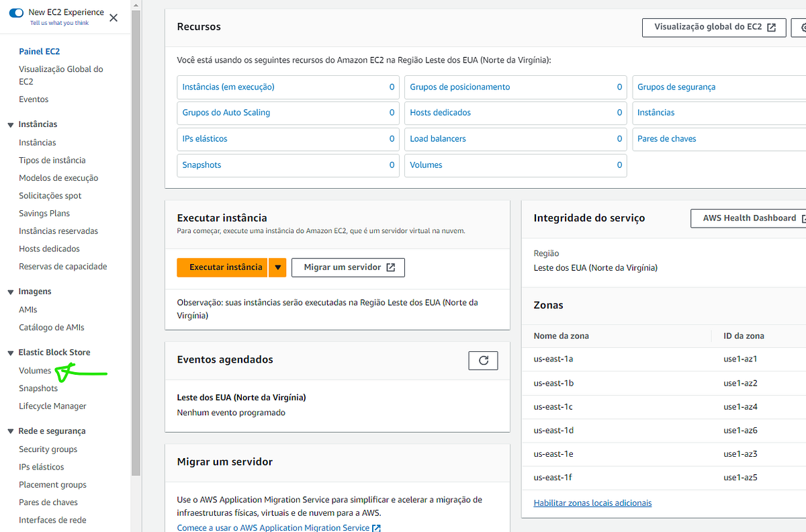Viewport: 806px width, 532px height.
Task: Close the New EC2 Experience banner
Action: click(114, 17)
